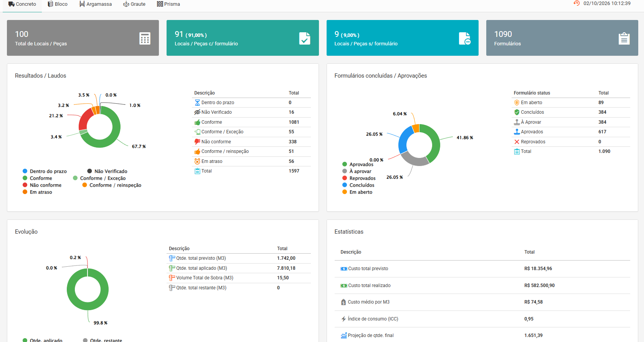This screenshot has width=644, height=342.
Task: Open the Concreto tab
Action: point(22,4)
